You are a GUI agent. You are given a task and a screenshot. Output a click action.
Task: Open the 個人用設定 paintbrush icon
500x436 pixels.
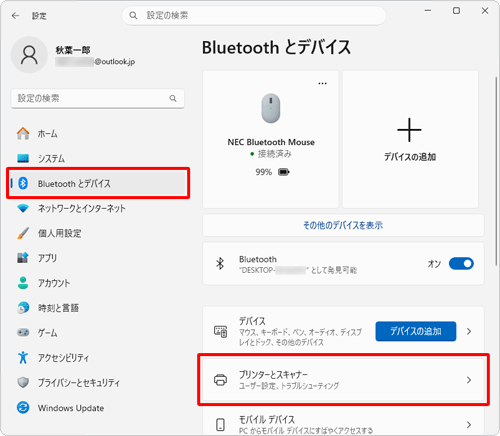click(23, 233)
